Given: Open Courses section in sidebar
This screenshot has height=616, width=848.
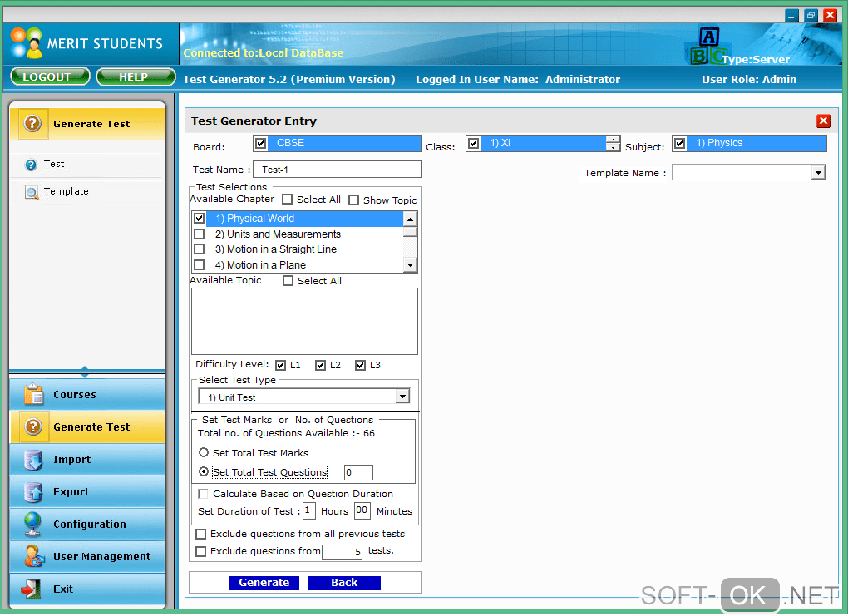Looking at the screenshot, I should point(87,394).
